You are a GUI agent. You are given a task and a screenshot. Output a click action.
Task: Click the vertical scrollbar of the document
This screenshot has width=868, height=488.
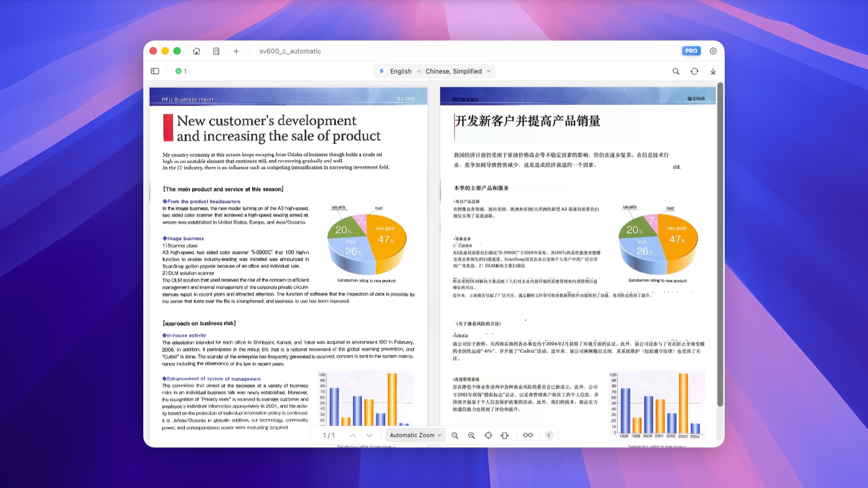(x=720, y=244)
